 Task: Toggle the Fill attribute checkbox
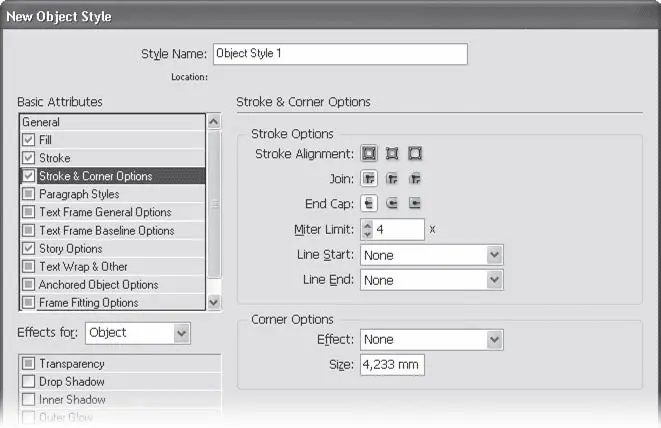[28, 140]
